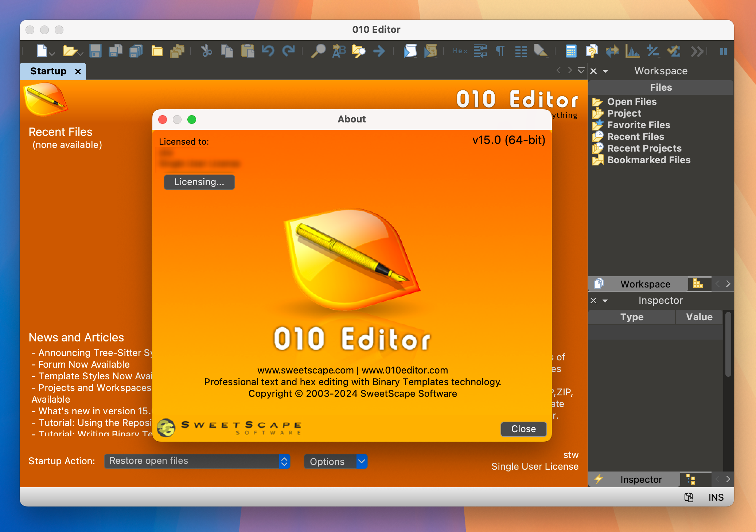This screenshot has height=532, width=756.
Task: Close the Inspector panel with X
Action: point(593,301)
